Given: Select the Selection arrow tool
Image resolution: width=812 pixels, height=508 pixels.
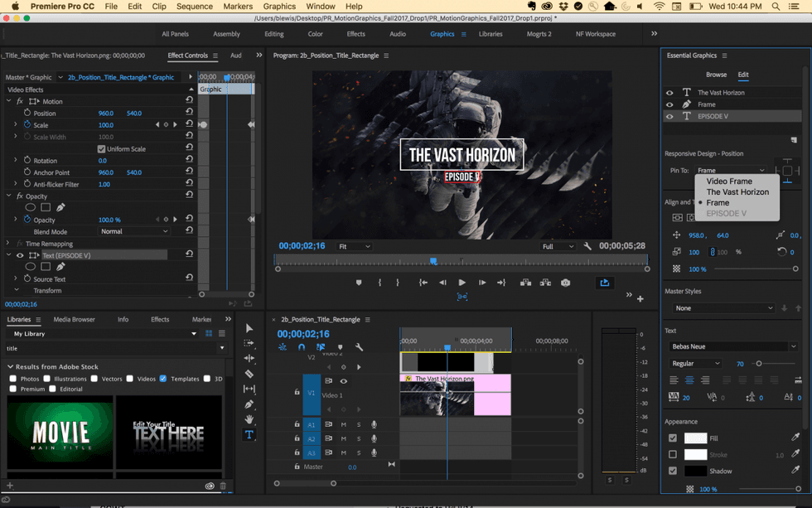Looking at the screenshot, I should 249,328.
